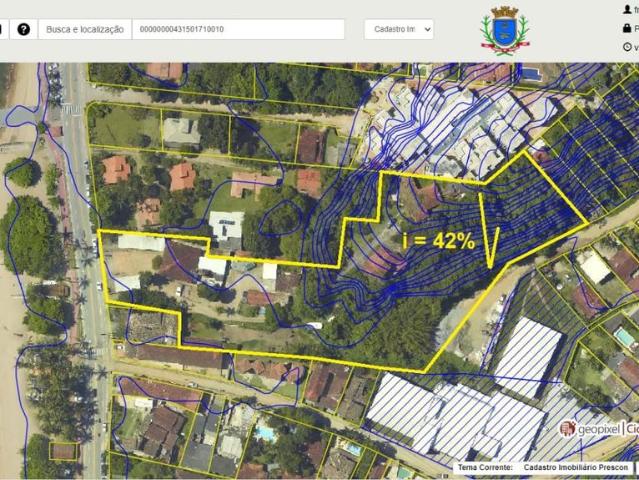Click the user profile icon
Image resolution: width=639 pixels, height=480 pixels.
627,9
